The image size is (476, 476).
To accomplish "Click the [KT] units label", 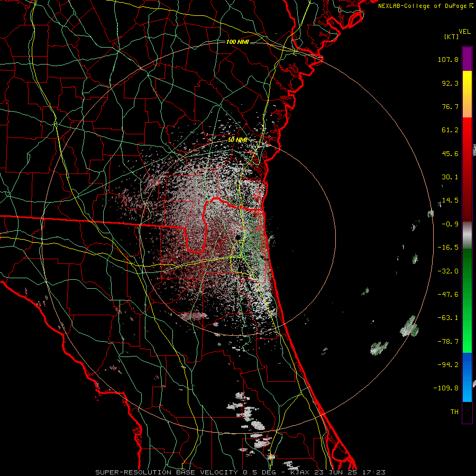I will coord(451,37).
